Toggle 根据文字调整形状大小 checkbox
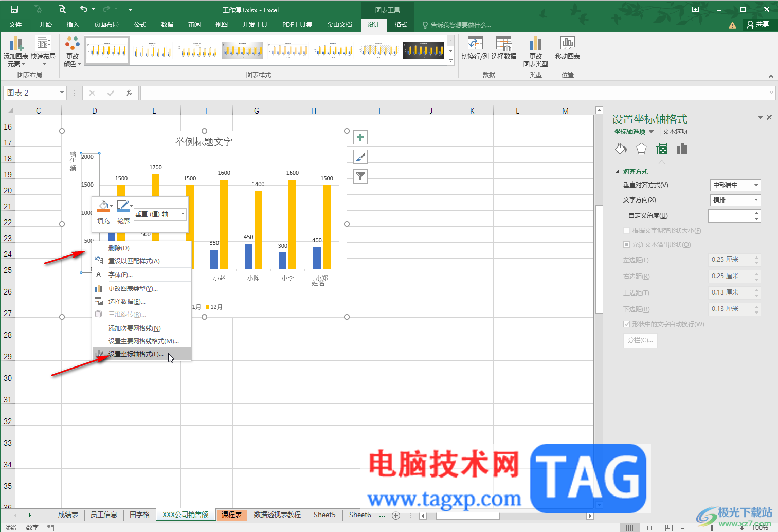The image size is (778, 532). click(626, 231)
